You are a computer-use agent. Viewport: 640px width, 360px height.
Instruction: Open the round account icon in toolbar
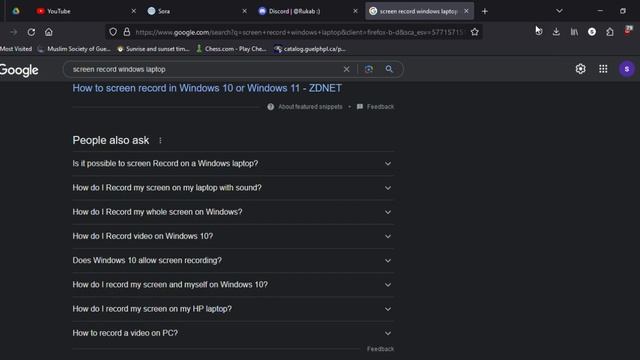click(x=592, y=32)
